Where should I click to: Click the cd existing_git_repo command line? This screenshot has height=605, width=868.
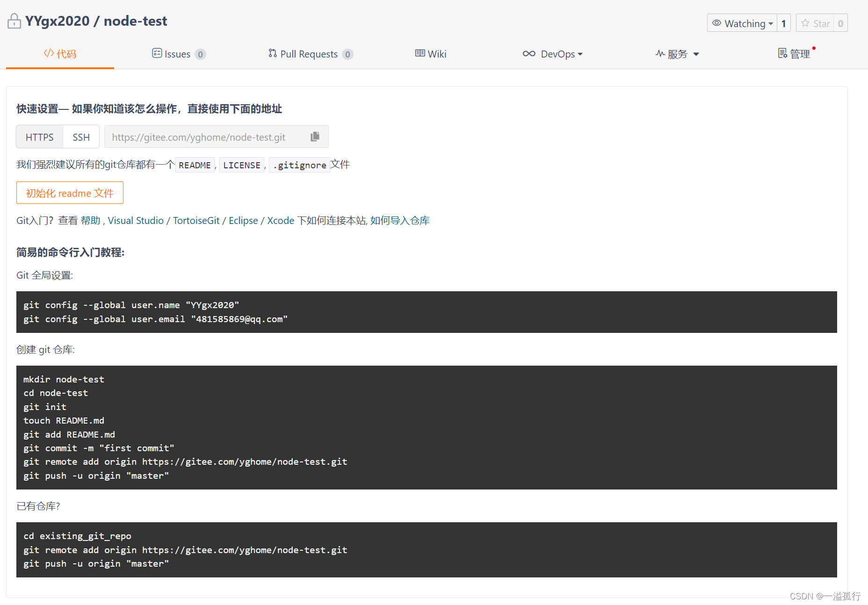tap(77, 536)
